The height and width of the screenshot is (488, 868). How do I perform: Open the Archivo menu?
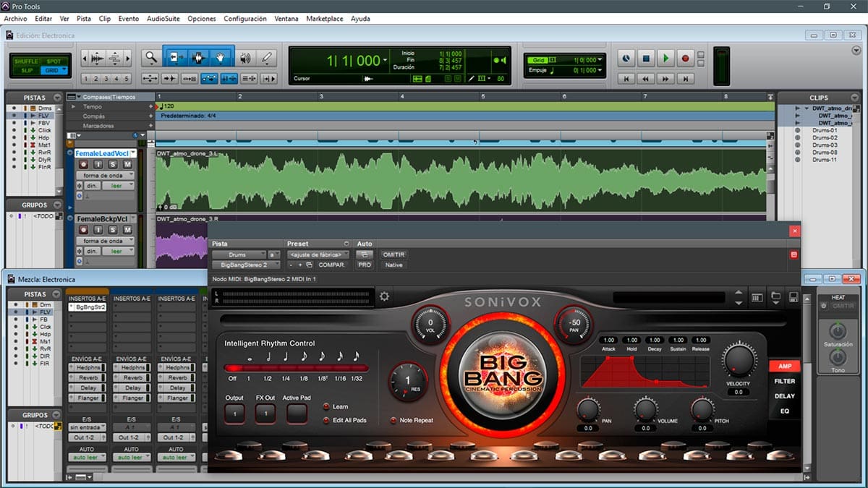pos(16,19)
